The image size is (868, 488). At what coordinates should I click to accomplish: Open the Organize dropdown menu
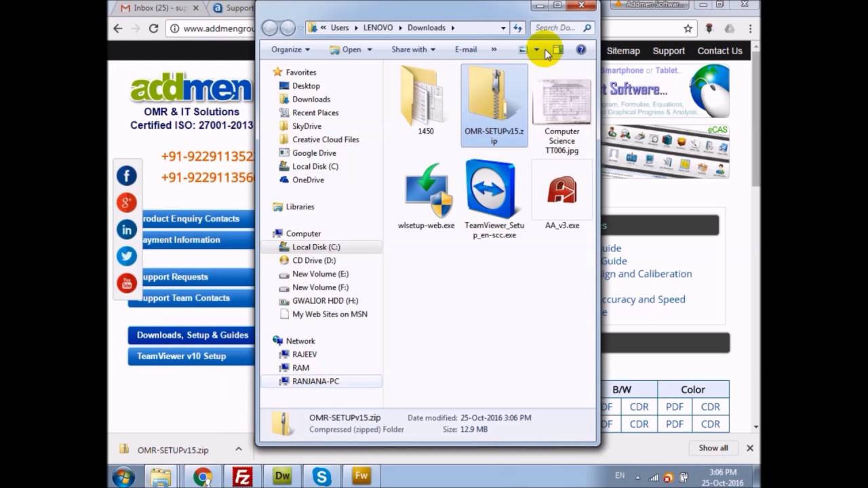pos(290,49)
